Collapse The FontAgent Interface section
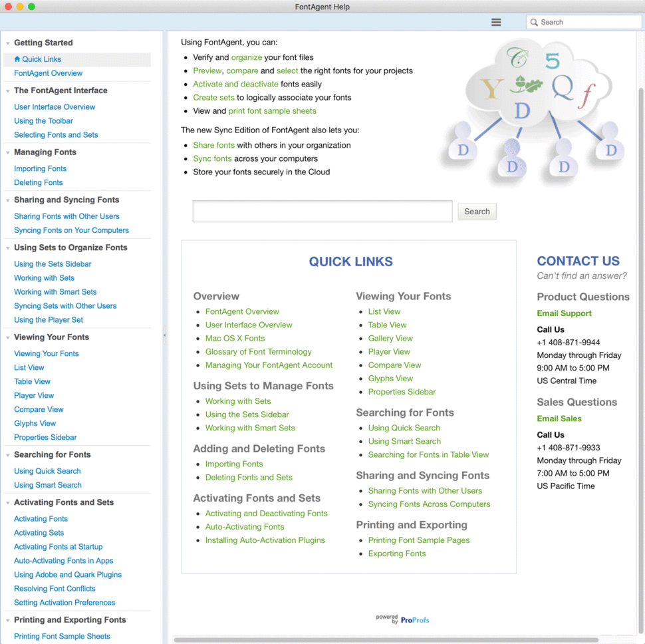The height and width of the screenshot is (644, 645). tap(8, 91)
